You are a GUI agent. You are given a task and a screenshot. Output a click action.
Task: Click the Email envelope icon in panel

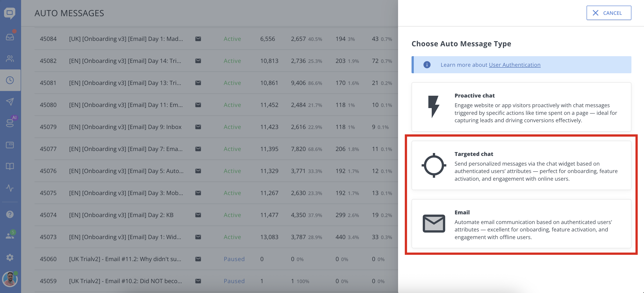point(434,223)
